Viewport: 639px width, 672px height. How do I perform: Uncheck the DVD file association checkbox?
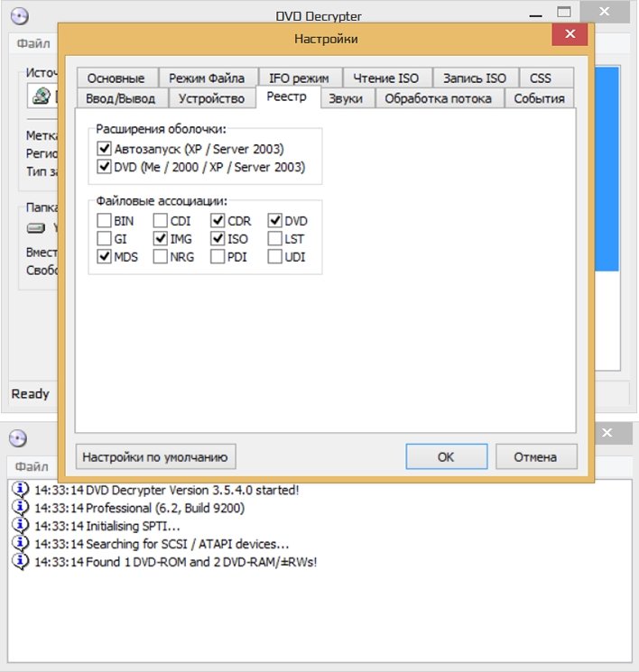point(275,221)
